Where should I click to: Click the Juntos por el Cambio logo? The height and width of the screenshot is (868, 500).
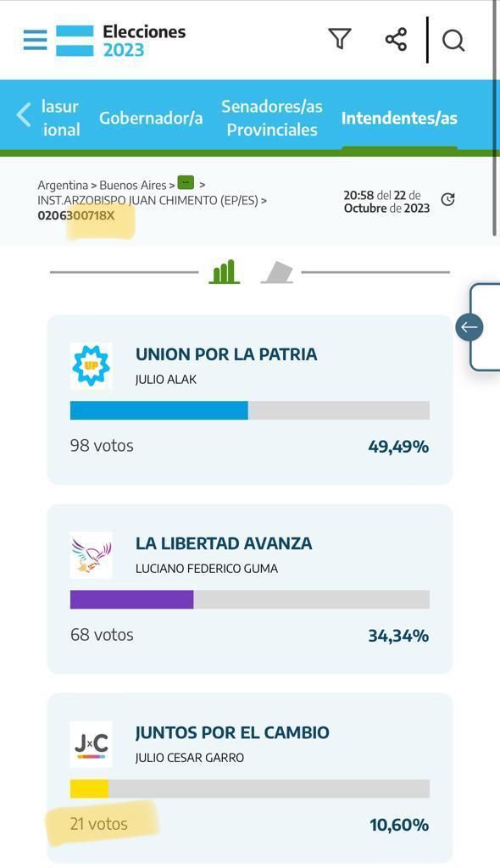tap(91, 744)
